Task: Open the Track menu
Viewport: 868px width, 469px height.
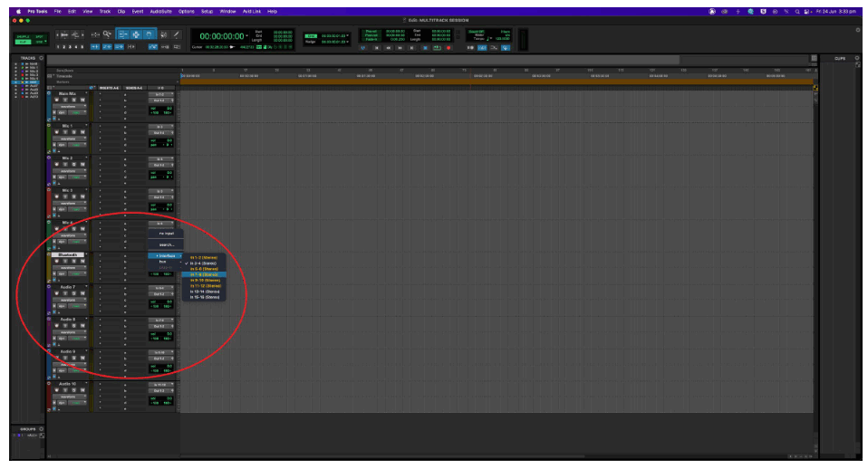Action: 104,11
